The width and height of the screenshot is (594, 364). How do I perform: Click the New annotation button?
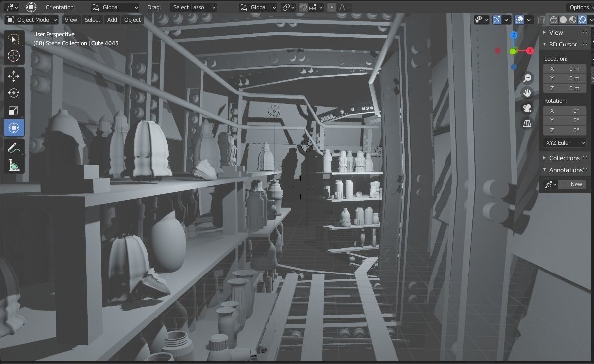point(573,184)
